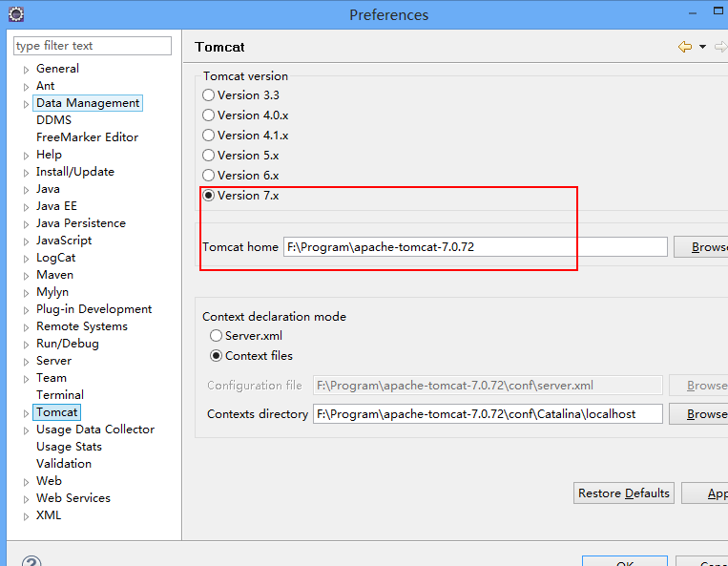Image resolution: width=728 pixels, height=566 pixels.
Task: Select Version 3.3 radio button
Action: pyautogui.click(x=209, y=95)
